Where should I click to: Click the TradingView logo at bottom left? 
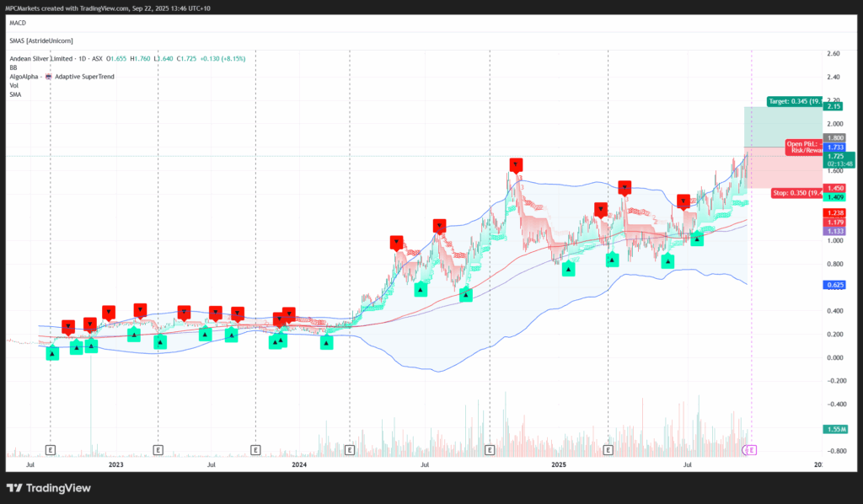click(x=48, y=488)
